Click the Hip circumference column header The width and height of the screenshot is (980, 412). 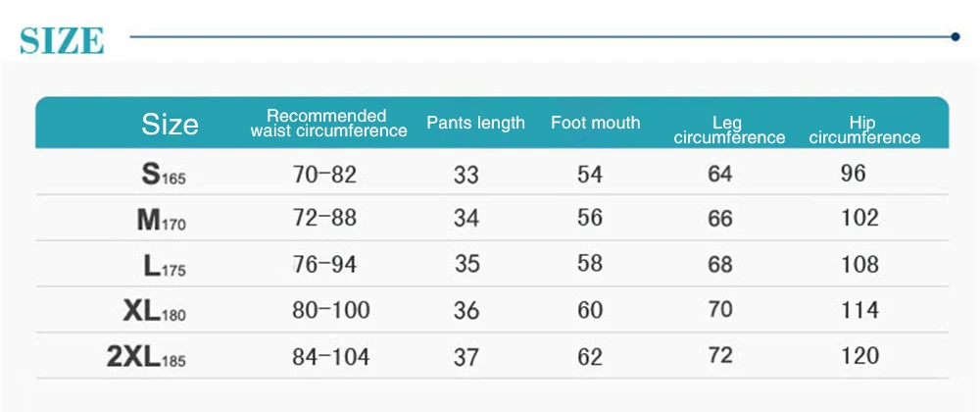point(864,130)
